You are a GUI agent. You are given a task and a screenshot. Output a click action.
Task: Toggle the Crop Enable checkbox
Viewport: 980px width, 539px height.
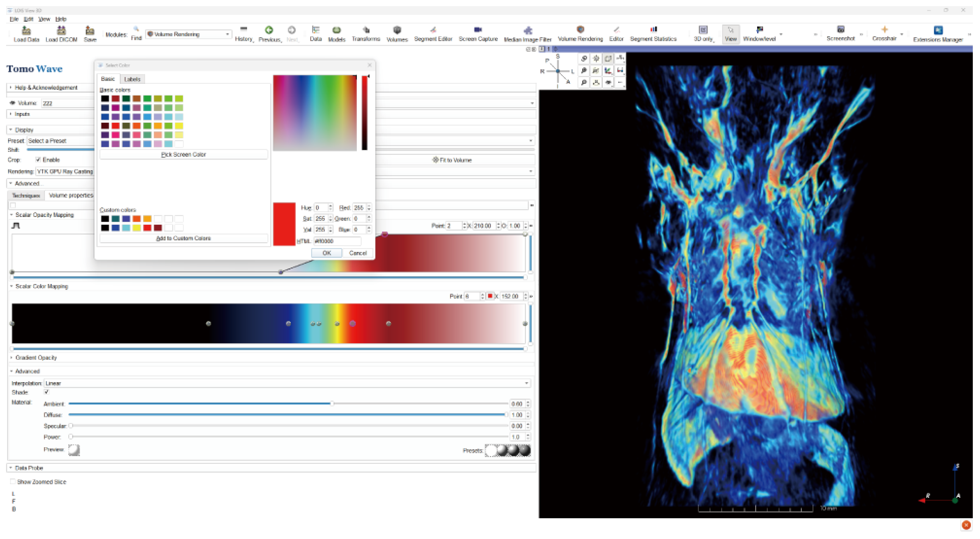click(38, 160)
